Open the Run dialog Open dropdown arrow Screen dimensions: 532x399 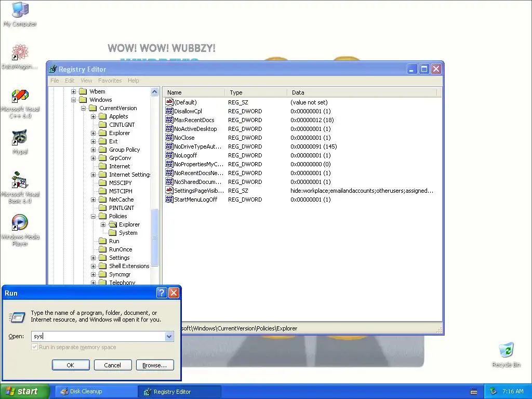point(169,336)
